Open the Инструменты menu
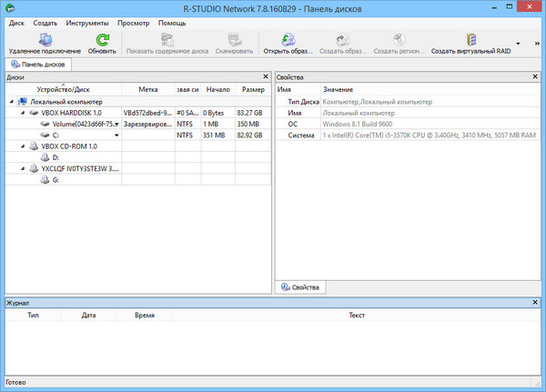 click(x=87, y=22)
